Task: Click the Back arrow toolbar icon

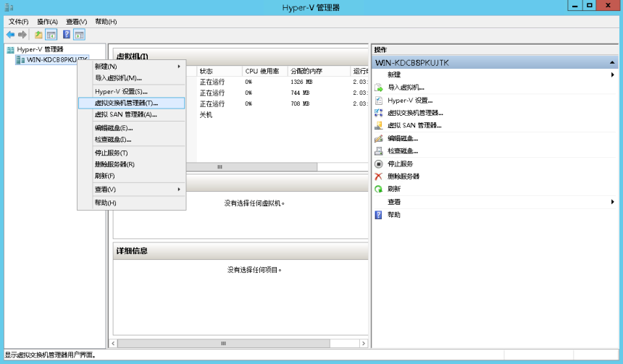Action: pos(10,35)
